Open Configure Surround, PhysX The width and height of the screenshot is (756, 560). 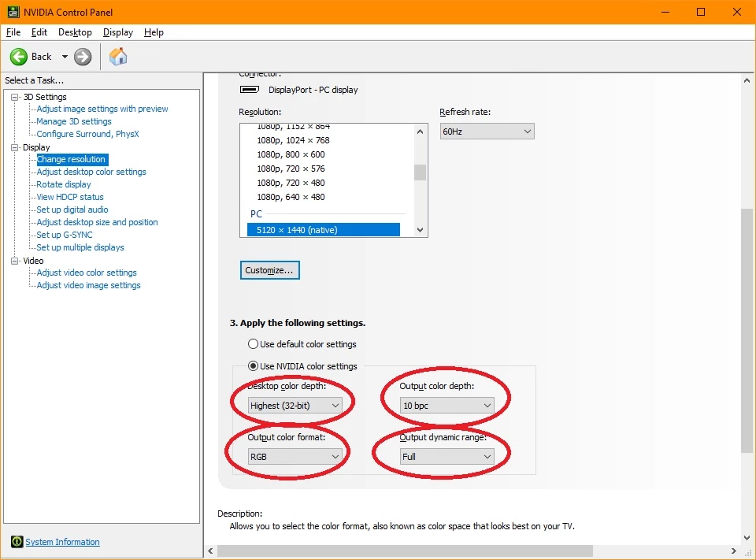87,134
